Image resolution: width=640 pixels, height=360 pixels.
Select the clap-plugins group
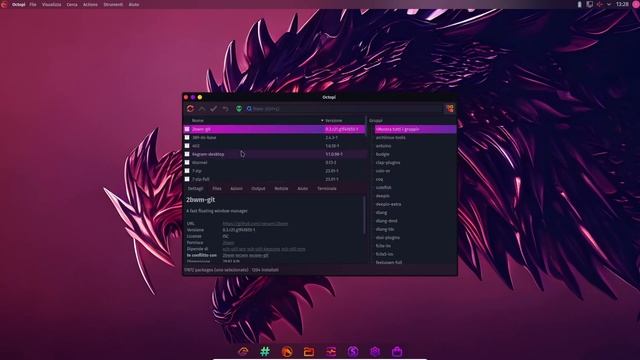[x=388, y=162]
